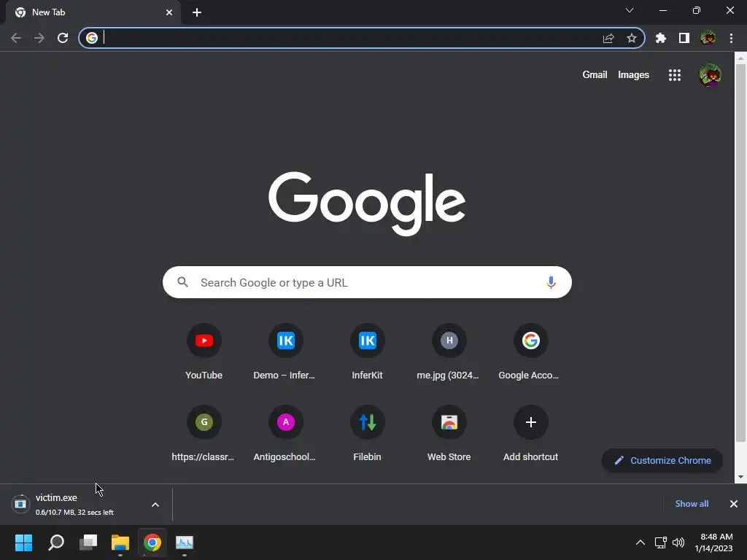
Task: Click the forward navigation arrow
Action: 39,38
